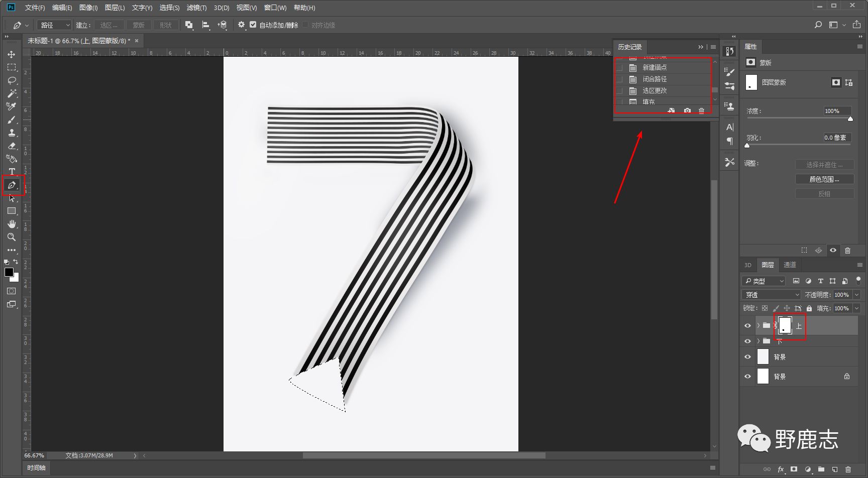Delete current state in History panel
Viewport: 868px width, 478px height.
pos(702,110)
